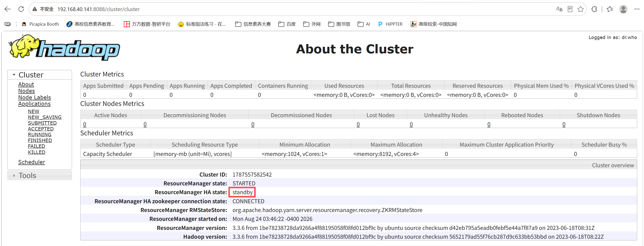Open the Nodes link in sidebar
Viewport: 644px width, 246px height.
click(x=26, y=91)
